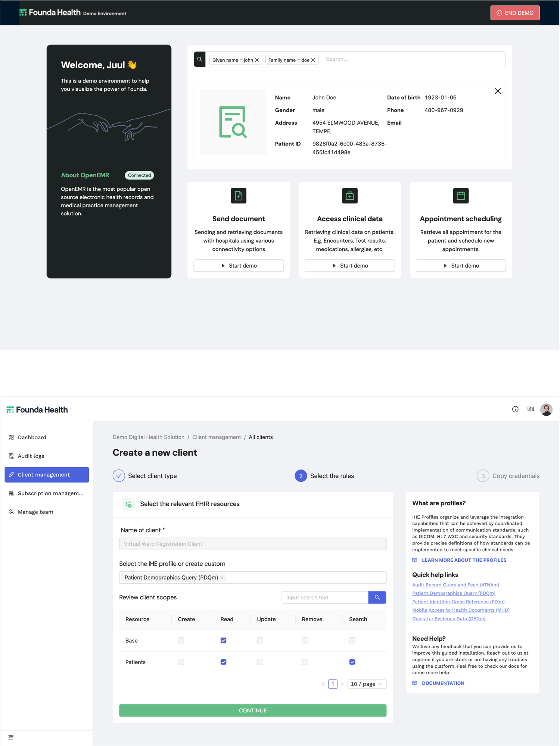This screenshot has width=560, height=746.
Task: Open Mobile Access to Health Documents (MHD) link
Action: [x=461, y=610]
